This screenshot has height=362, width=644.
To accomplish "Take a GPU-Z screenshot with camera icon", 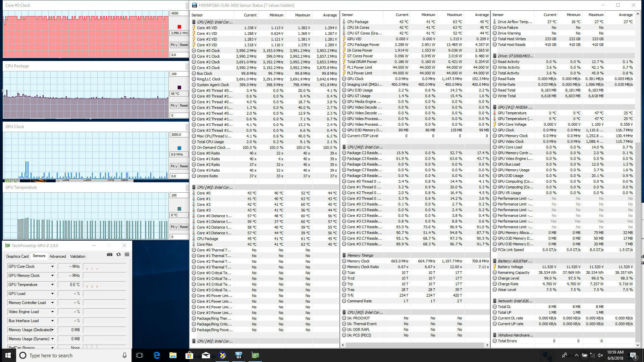I will tap(110, 254).
